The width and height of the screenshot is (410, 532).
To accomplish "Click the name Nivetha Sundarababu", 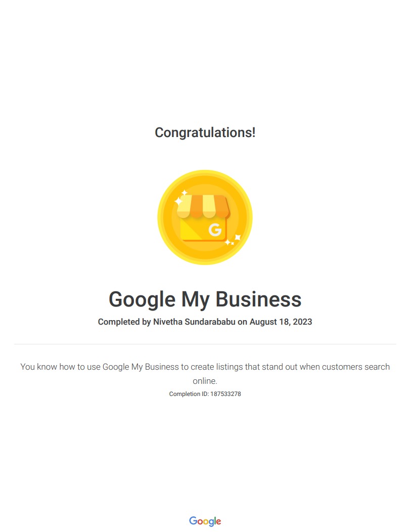I will point(194,322).
